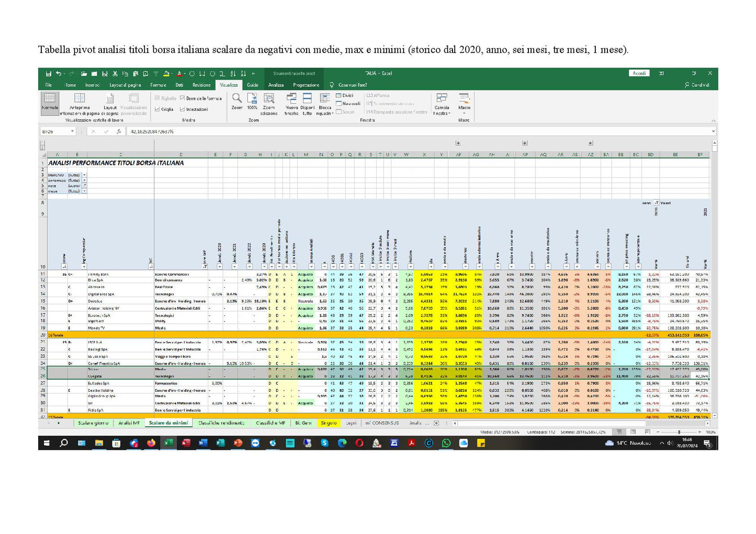This screenshot has height=534, width=756.
Task: Click Page Break Preview icon in status bar
Action: coord(647,432)
